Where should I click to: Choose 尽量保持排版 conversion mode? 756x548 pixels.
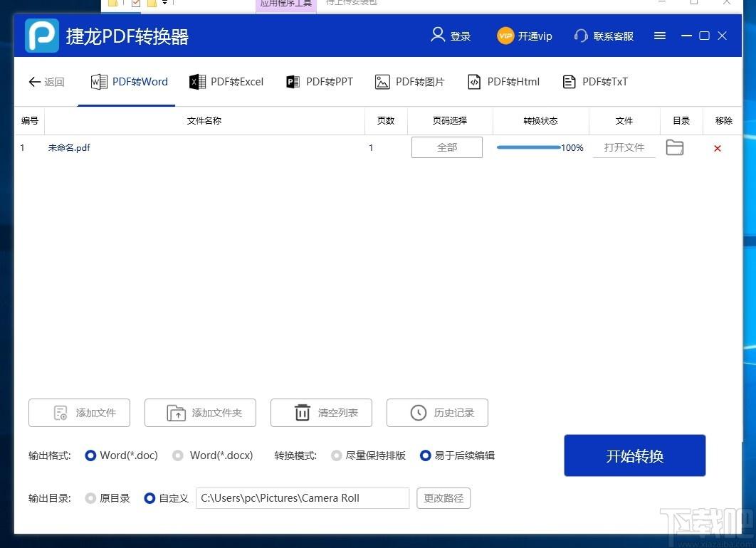368,455
